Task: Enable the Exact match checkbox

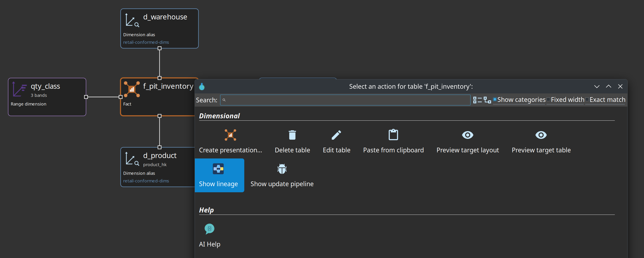Action: click(x=587, y=100)
